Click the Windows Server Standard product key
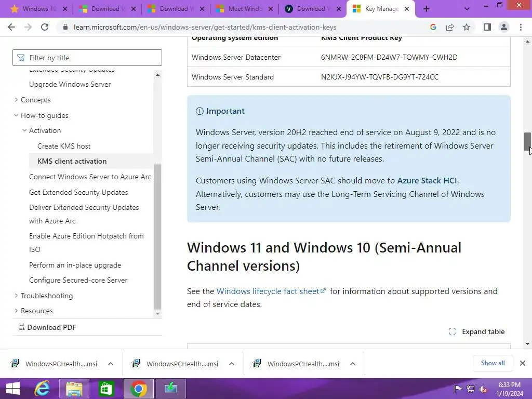 pos(380,77)
